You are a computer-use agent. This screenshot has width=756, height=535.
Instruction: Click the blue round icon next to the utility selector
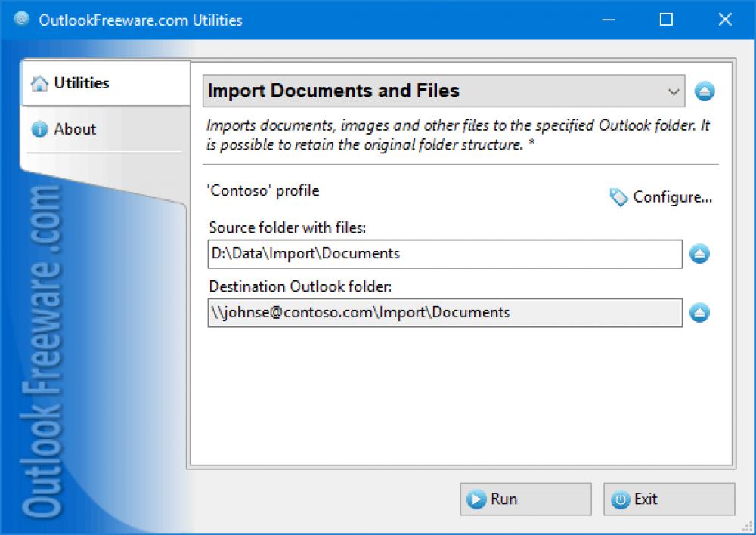click(x=705, y=91)
